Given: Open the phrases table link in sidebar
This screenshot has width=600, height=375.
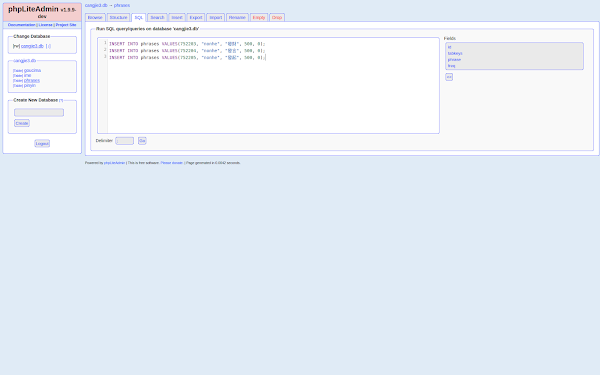Looking at the screenshot, I should (32, 80).
